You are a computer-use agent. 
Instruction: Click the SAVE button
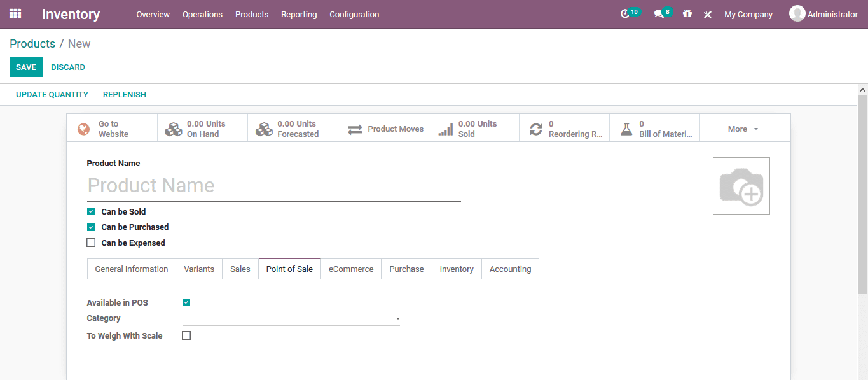[25, 67]
